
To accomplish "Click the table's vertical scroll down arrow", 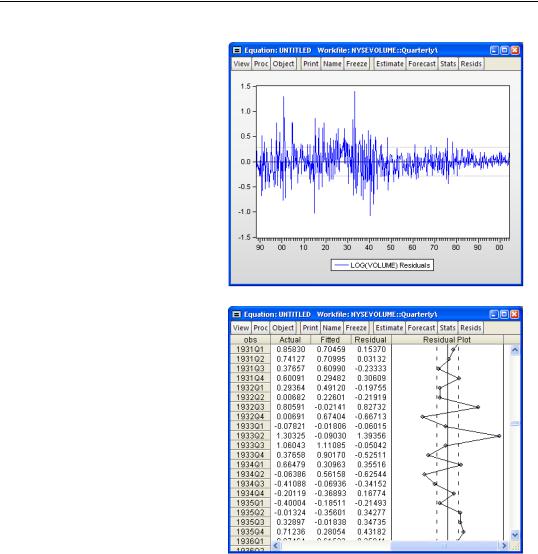I will [515, 535].
